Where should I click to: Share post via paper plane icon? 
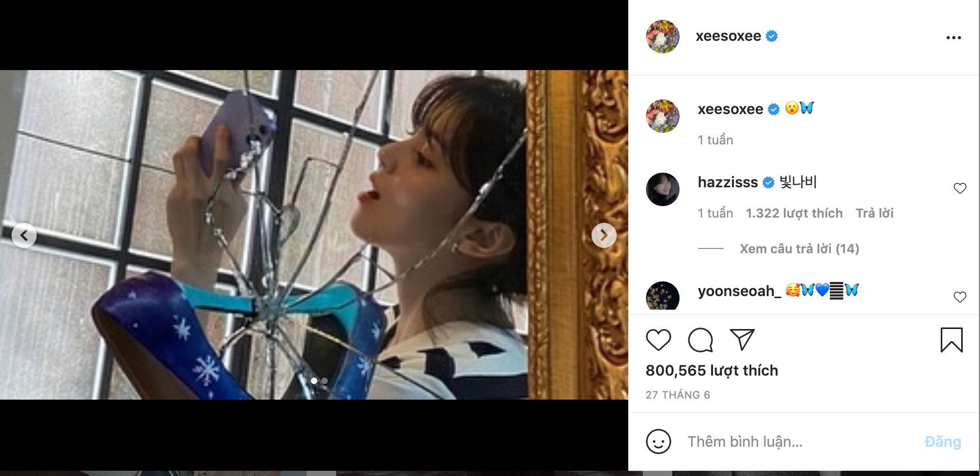742,340
